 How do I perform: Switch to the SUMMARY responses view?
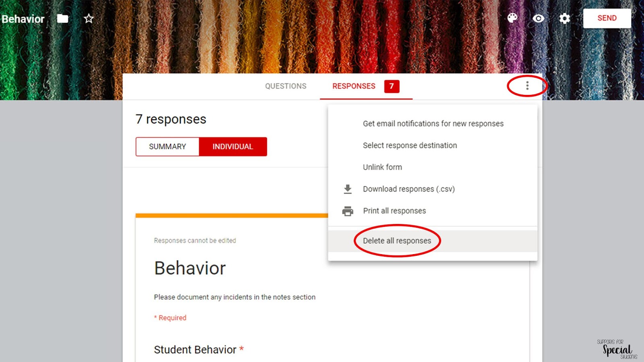click(x=167, y=146)
